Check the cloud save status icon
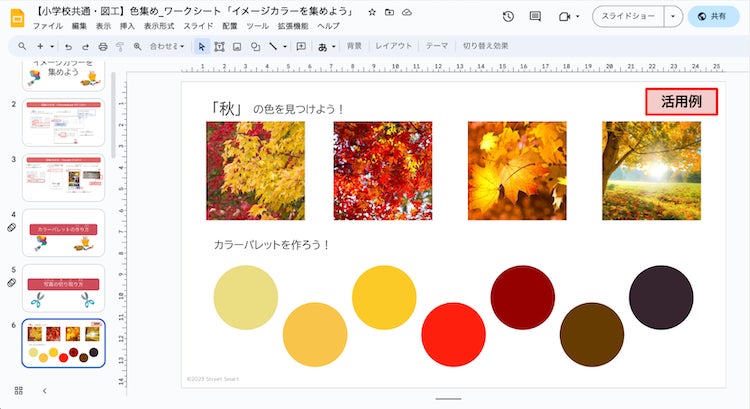Image resolution: width=750 pixels, height=409 pixels. pos(407,12)
